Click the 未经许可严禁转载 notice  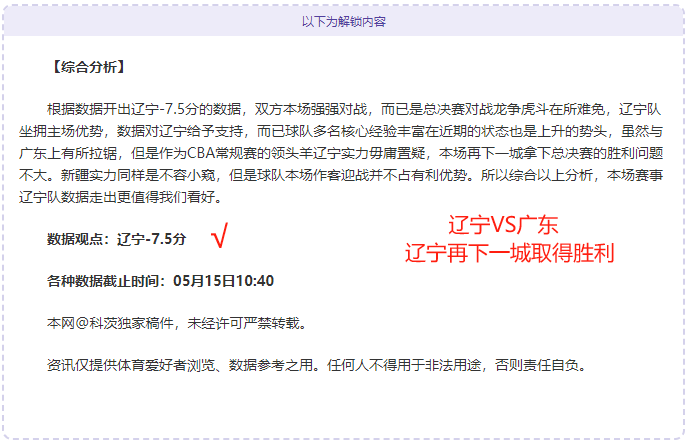point(243,323)
